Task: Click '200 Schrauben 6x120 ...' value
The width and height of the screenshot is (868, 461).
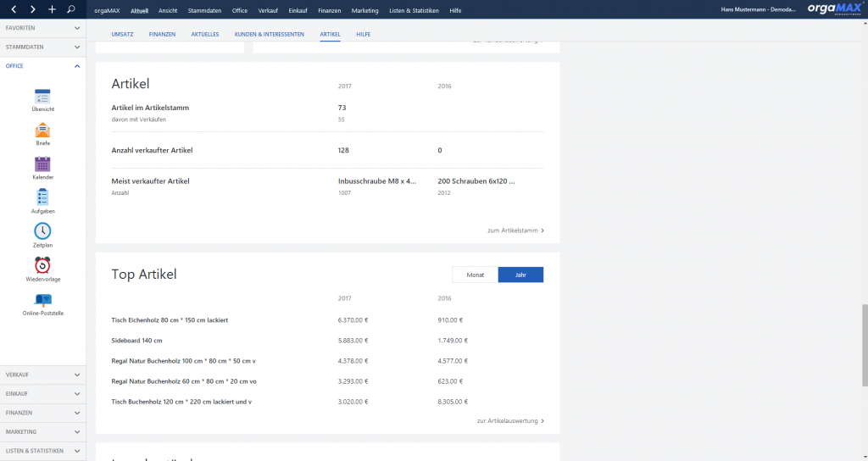Action: point(476,181)
